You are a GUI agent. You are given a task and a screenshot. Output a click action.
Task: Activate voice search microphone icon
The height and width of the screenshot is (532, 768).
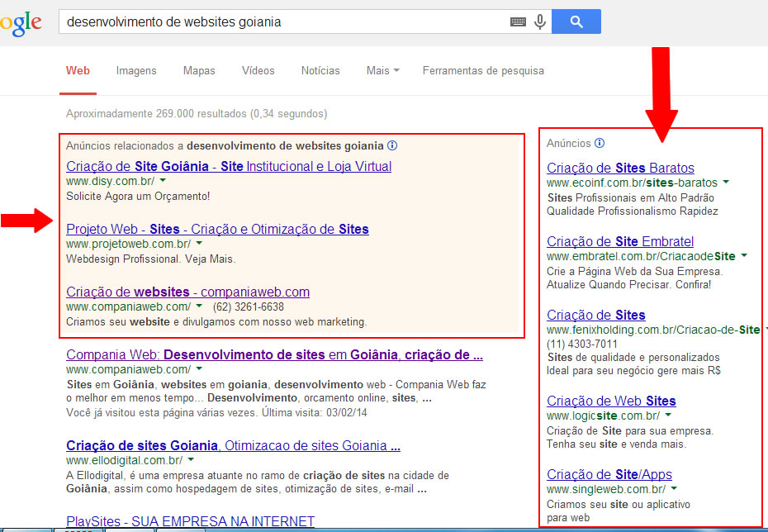pos(540,22)
